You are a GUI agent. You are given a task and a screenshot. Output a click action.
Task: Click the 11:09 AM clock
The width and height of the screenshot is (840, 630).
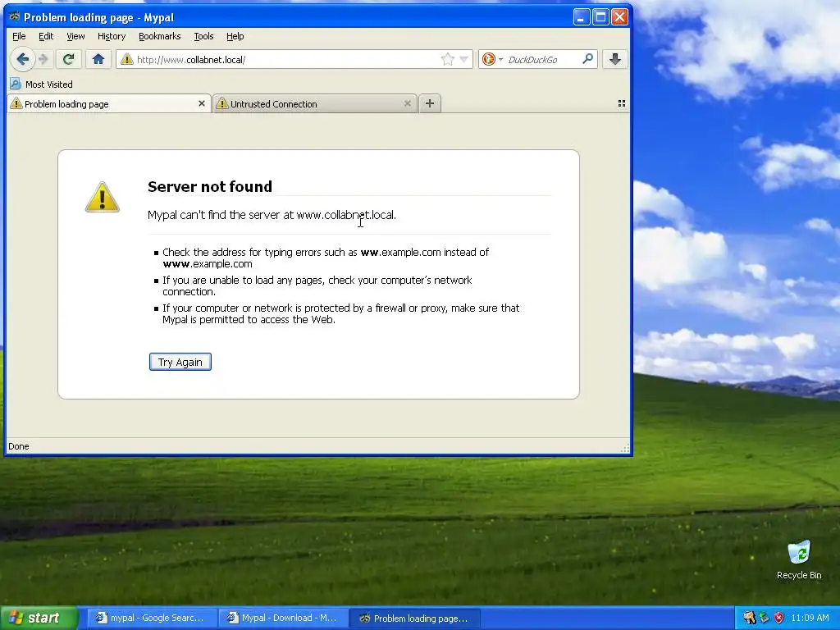click(x=810, y=618)
